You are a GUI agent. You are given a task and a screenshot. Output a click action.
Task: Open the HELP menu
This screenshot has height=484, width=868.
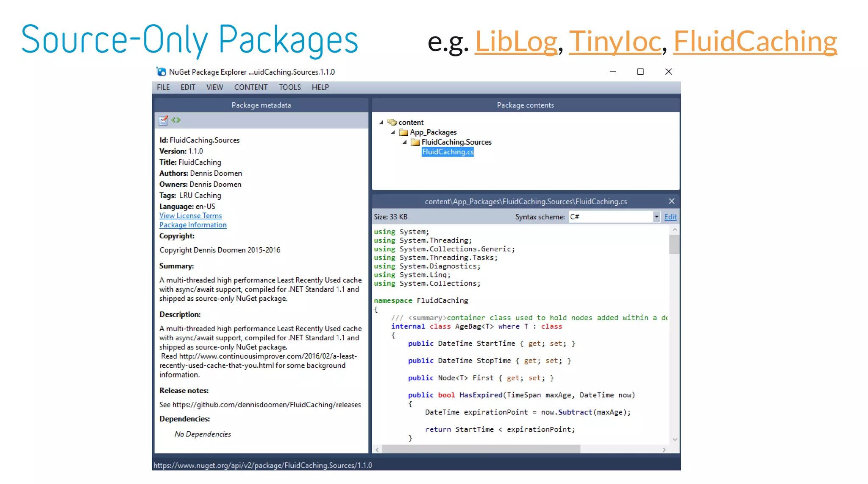coord(320,87)
